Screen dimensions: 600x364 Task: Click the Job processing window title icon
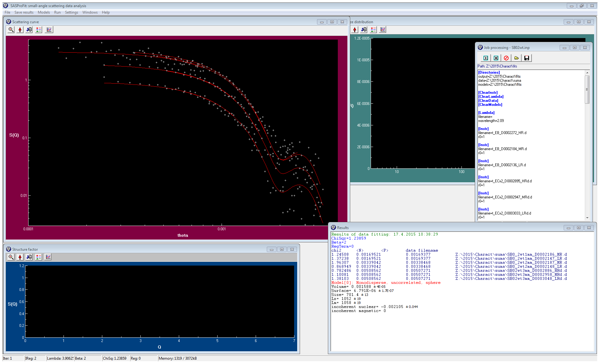(480, 47)
